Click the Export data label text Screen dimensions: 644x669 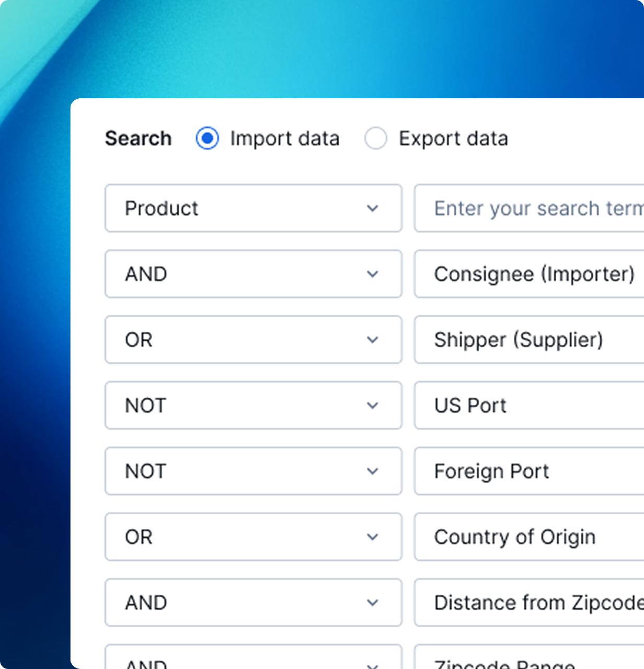click(453, 139)
